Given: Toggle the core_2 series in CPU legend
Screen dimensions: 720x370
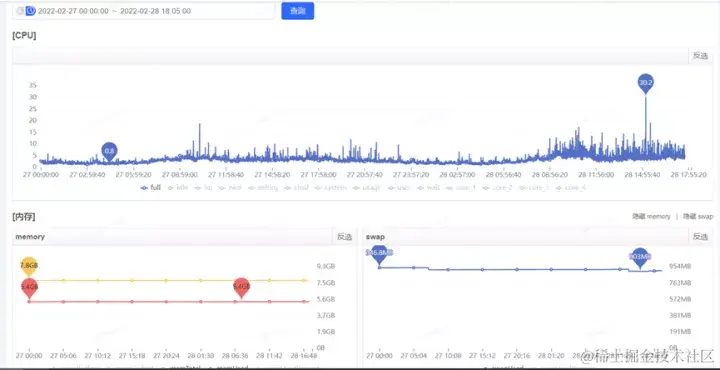Looking at the screenshot, I should [497, 188].
